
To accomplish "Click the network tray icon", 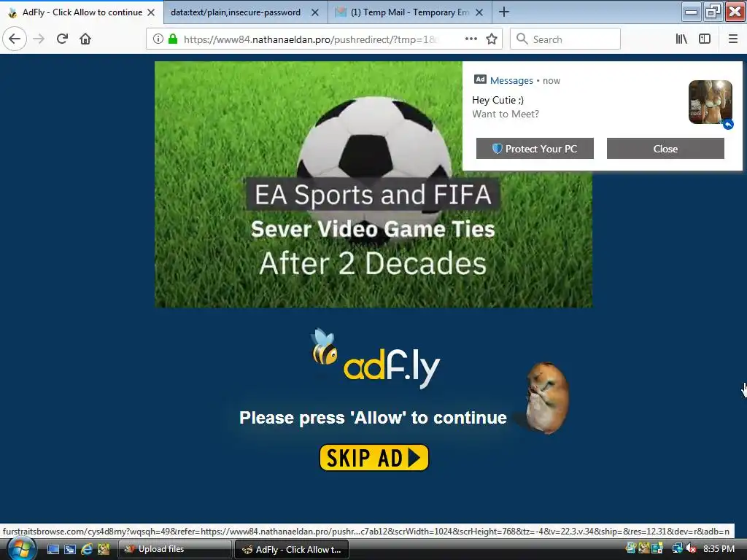I will 677,548.
